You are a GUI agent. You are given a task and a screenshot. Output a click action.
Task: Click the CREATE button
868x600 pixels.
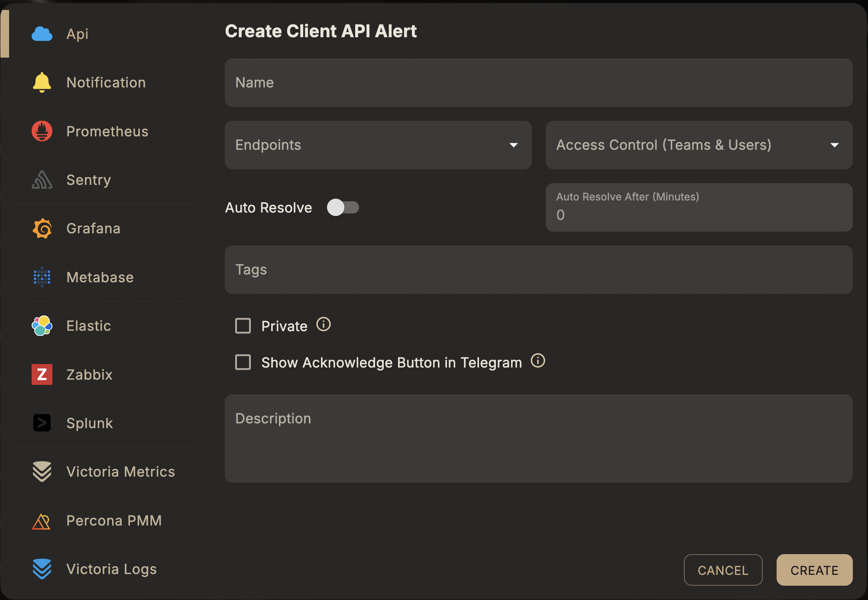tap(815, 570)
